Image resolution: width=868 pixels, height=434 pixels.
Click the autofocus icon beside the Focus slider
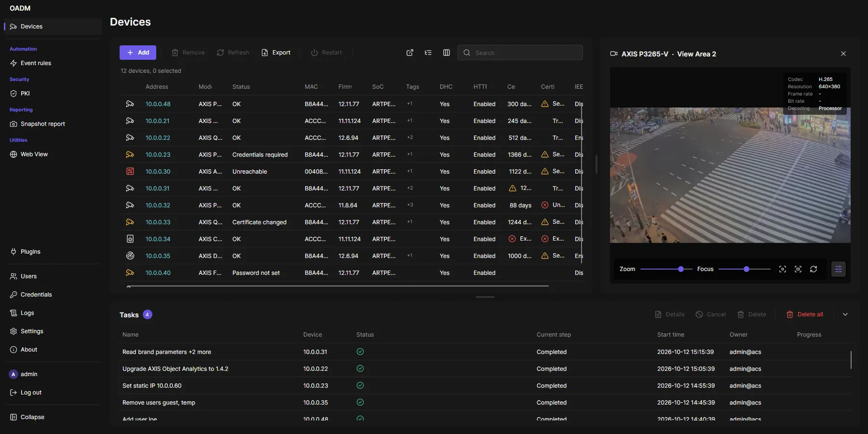tap(783, 269)
